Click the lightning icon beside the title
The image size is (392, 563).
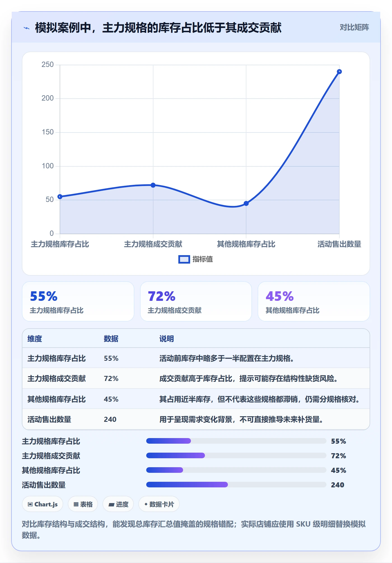(x=26, y=28)
